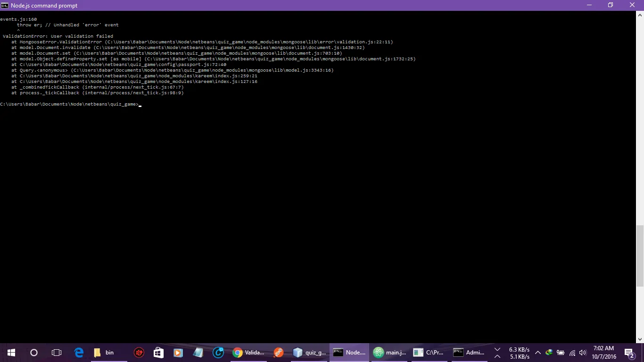This screenshot has height=362, width=644.
Task: Open the Wi-Fi network flyout
Action: tap(572, 353)
